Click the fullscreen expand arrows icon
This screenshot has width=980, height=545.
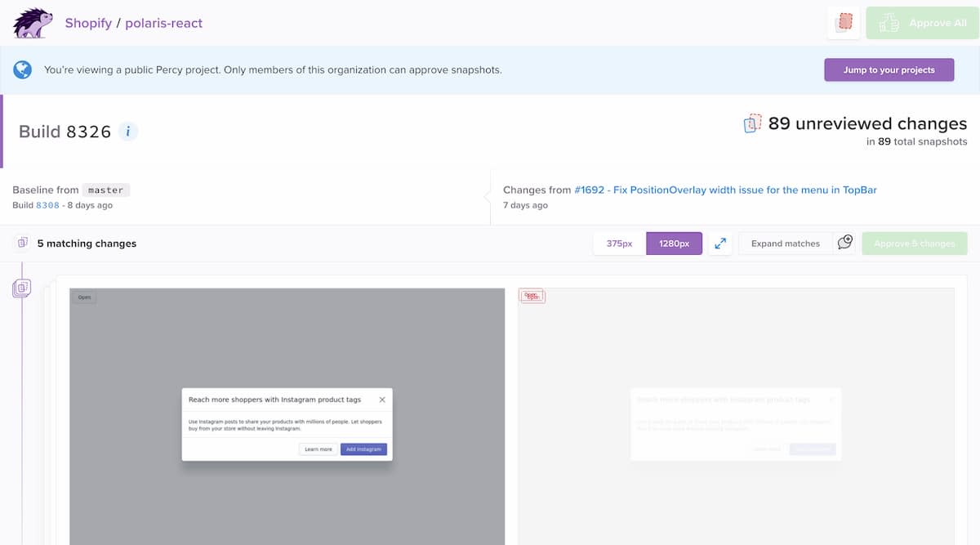coord(720,243)
